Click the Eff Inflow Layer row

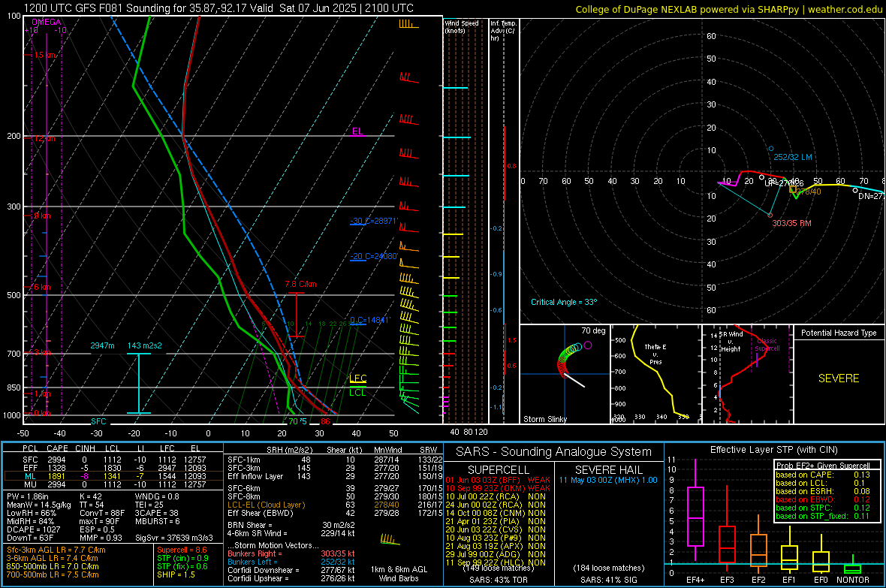335,476
